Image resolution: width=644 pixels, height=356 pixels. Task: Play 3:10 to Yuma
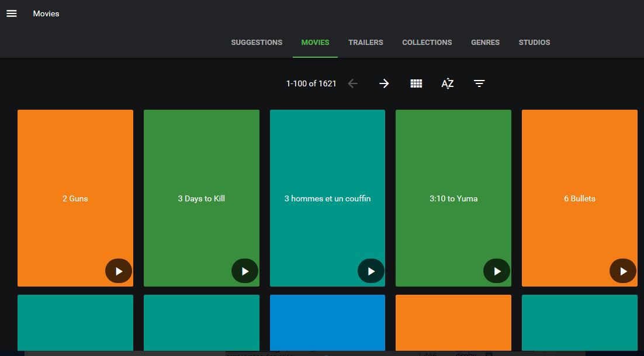[497, 271]
